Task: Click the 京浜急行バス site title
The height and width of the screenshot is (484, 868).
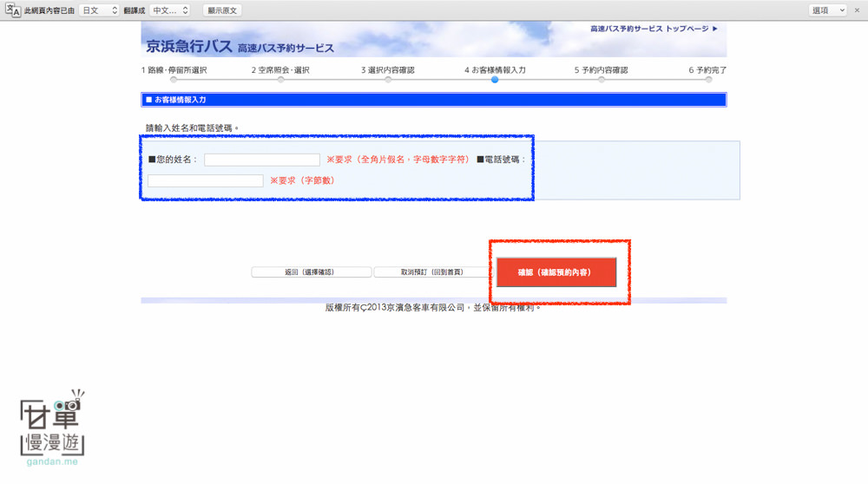Action: click(188, 46)
